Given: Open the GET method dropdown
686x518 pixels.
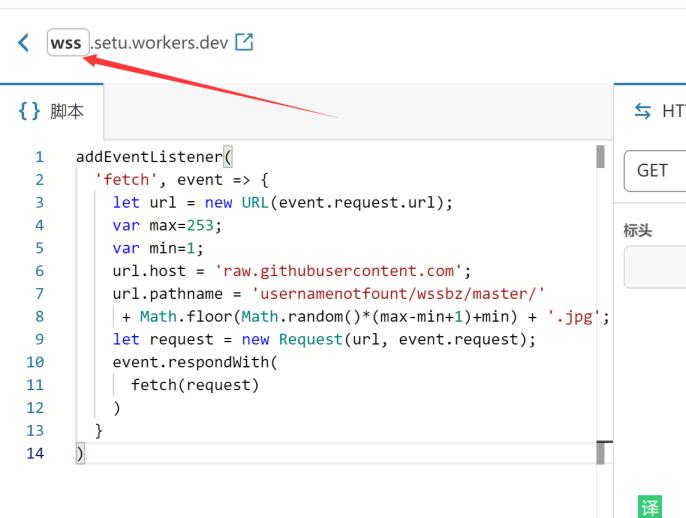Looking at the screenshot, I should pos(655,171).
